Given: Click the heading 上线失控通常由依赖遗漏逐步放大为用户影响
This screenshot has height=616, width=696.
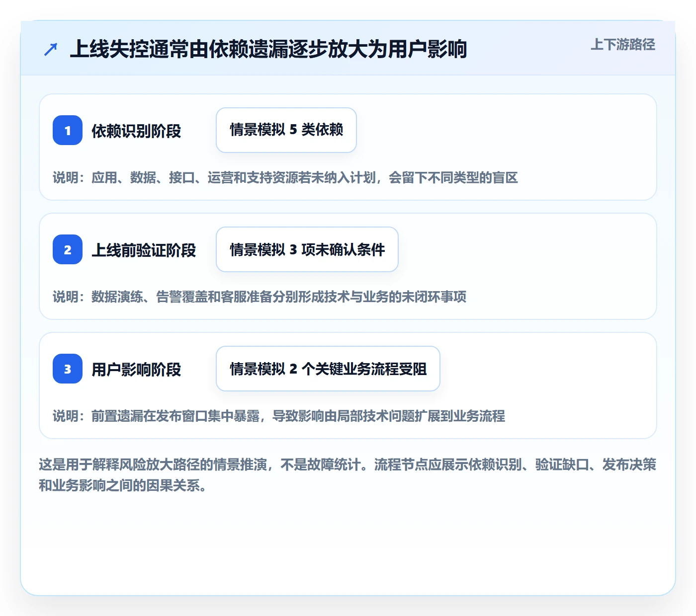Looking at the screenshot, I should [268, 49].
